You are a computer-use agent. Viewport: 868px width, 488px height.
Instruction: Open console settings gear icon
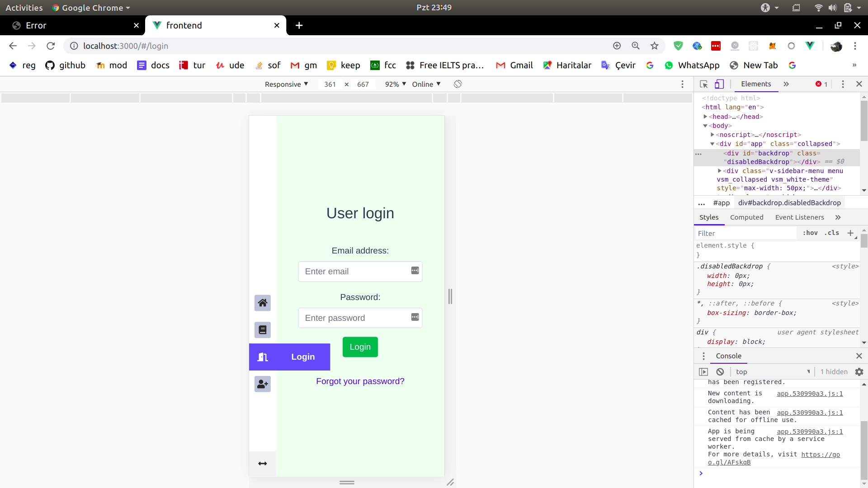[x=859, y=372]
